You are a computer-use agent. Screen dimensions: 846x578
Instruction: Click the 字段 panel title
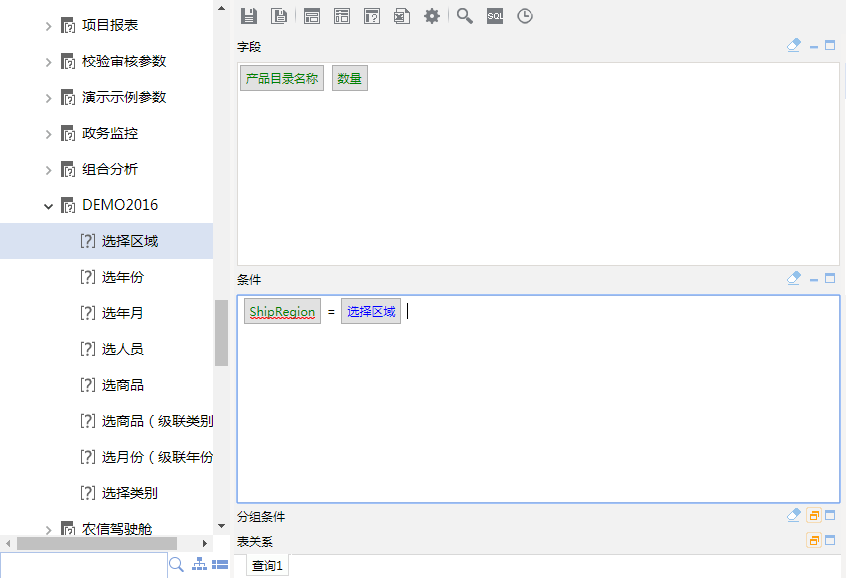pyautogui.click(x=249, y=47)
